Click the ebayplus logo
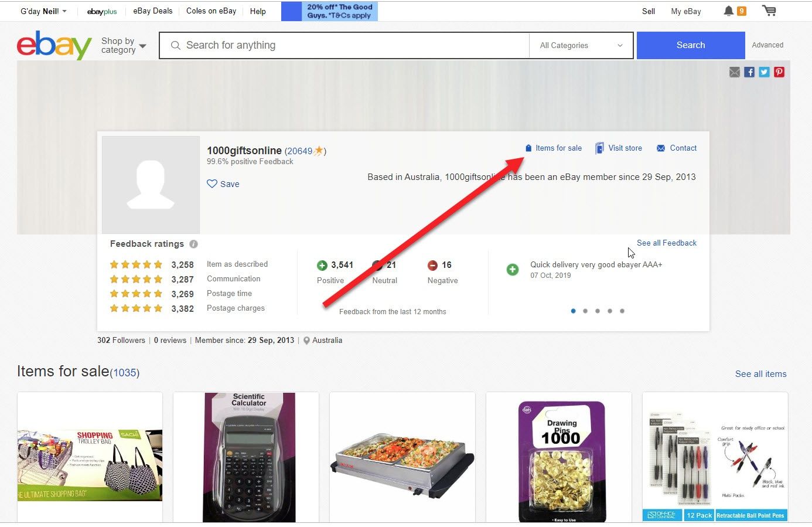 click(x=102, y=11)
